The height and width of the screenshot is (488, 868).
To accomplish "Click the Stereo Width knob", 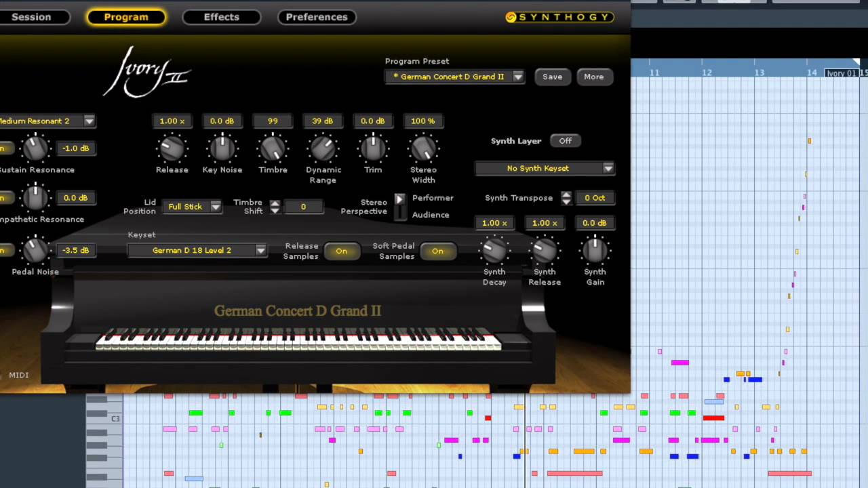I will [x=423, y=148].
